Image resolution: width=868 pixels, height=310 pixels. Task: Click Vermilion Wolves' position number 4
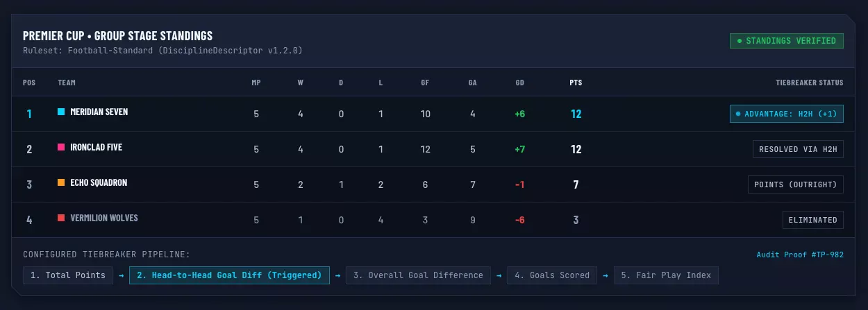click(x=29, y=220)
